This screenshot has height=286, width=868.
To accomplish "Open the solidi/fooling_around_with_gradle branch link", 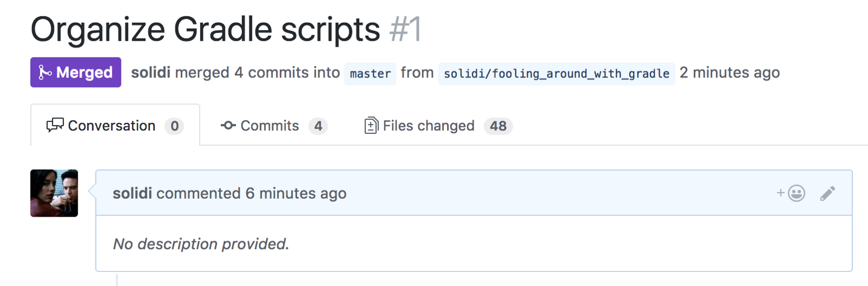I will pos(557,74).
